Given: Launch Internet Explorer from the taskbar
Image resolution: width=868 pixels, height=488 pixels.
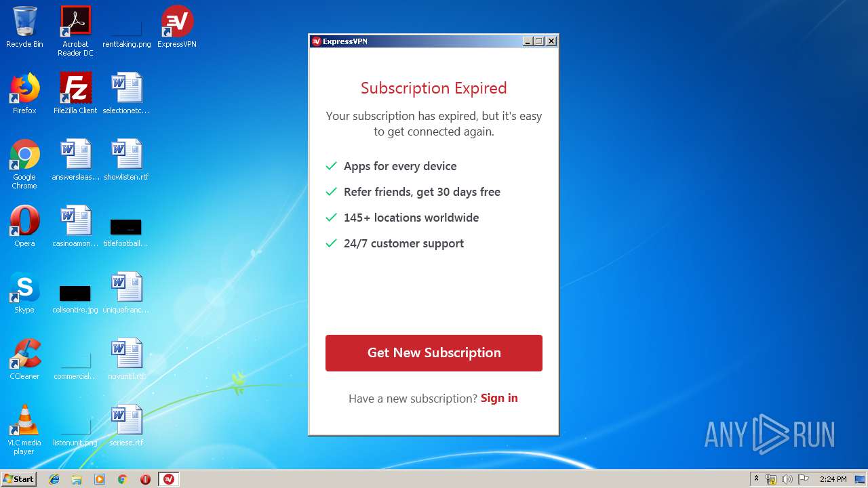Looking at the screenshot, I should tap(54, 479).
